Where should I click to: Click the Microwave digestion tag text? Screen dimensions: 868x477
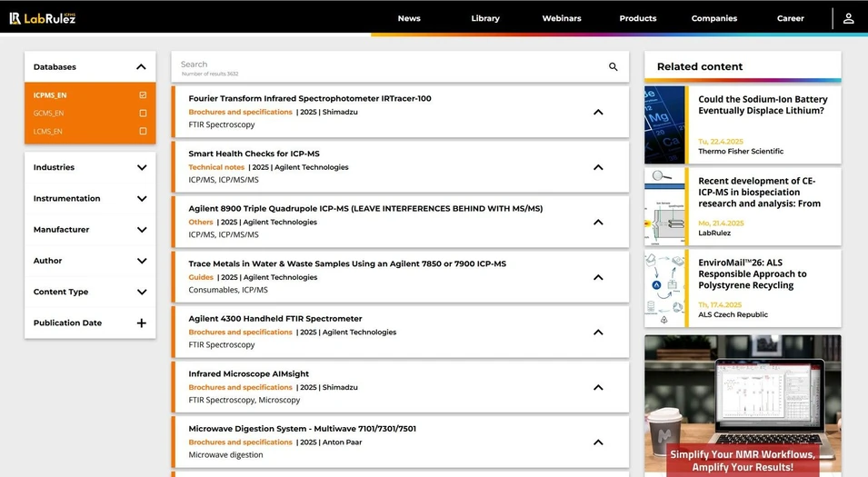(225, 455)
